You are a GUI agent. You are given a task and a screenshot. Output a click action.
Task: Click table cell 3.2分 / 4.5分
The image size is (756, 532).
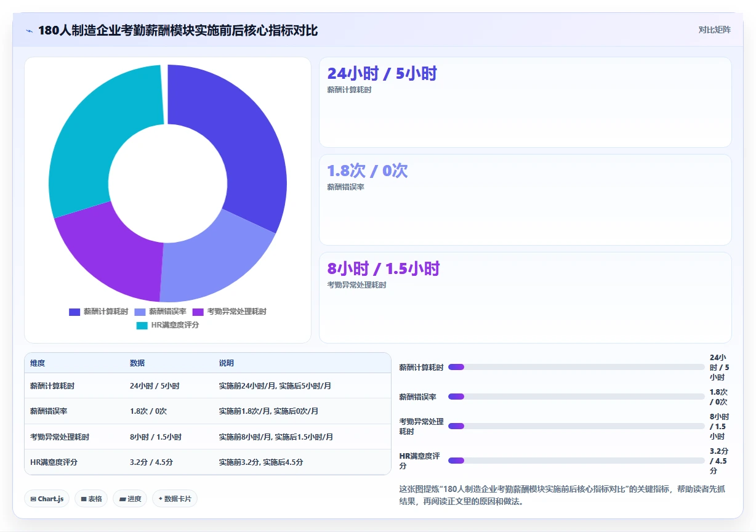click(x=151, y=462)
